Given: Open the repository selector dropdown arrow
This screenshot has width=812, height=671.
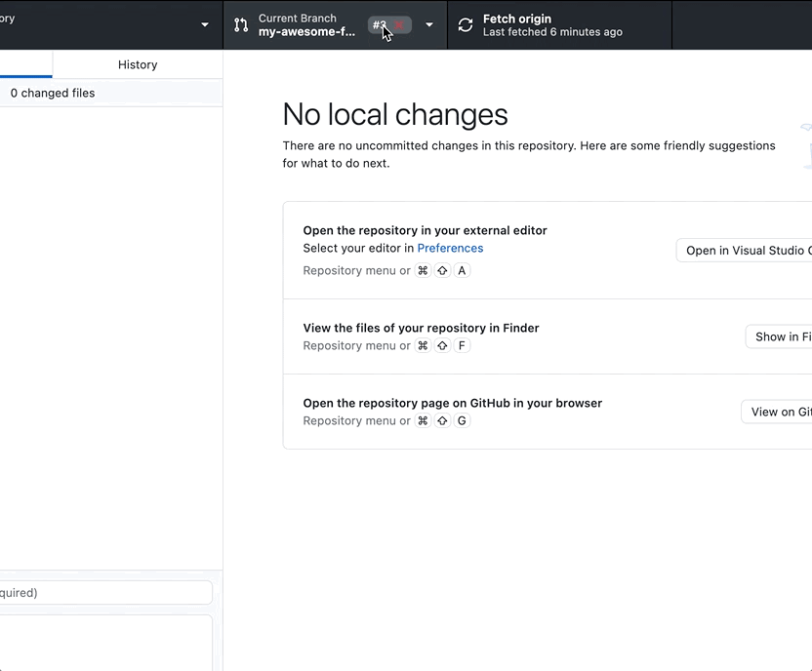Looking at the screenshot, I should coord(205,25).
